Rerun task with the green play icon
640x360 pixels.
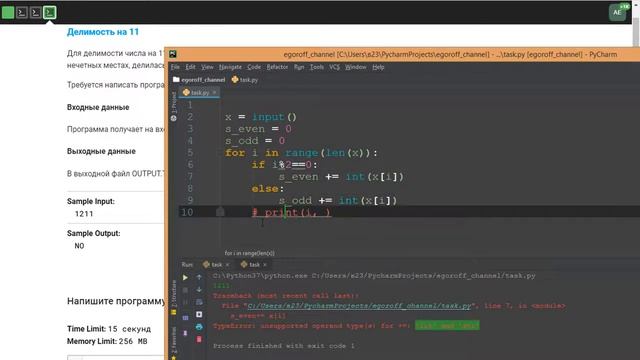point(185,278)
